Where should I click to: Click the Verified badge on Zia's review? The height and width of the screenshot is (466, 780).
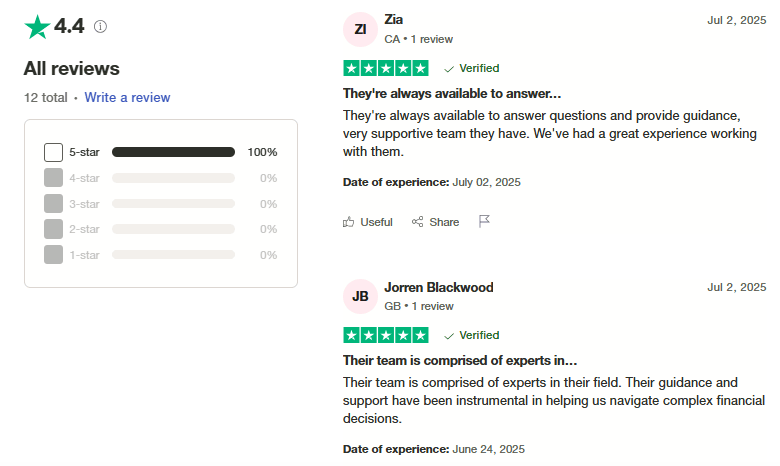[x=472, y=69]
